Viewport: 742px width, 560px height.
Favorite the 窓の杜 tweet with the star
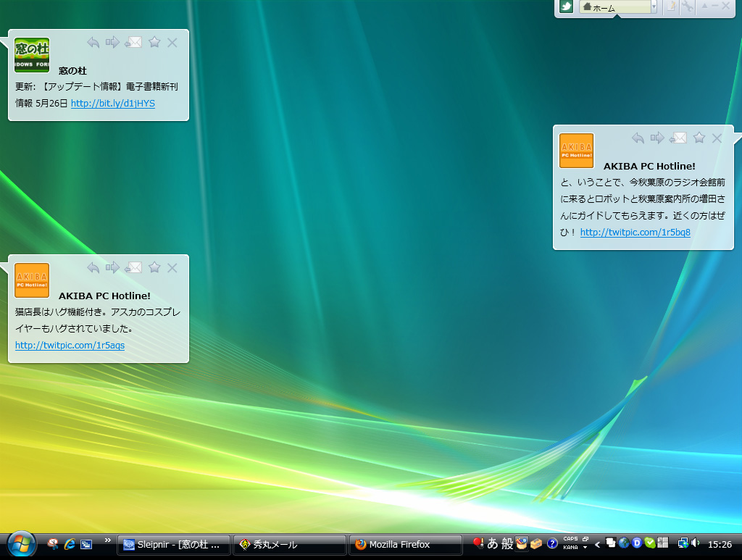(x=154, y=43)
